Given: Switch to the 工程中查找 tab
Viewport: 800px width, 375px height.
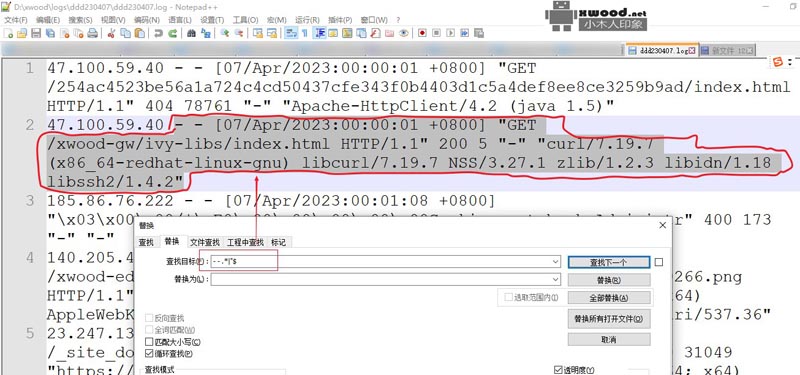Looking at the screenshot, I should (x=245, y=243).
